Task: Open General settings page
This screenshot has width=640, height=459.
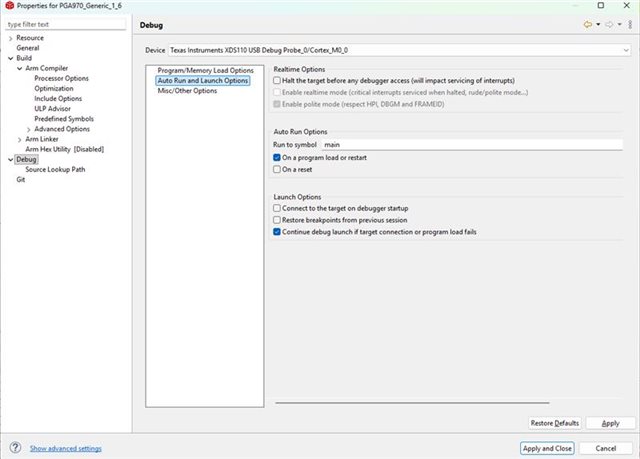Action: tap(28, 48)
